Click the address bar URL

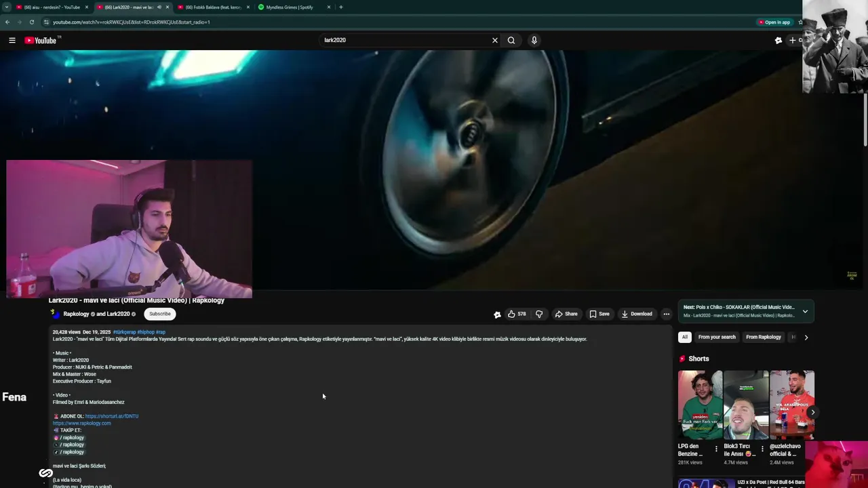[x=131, y=22]
